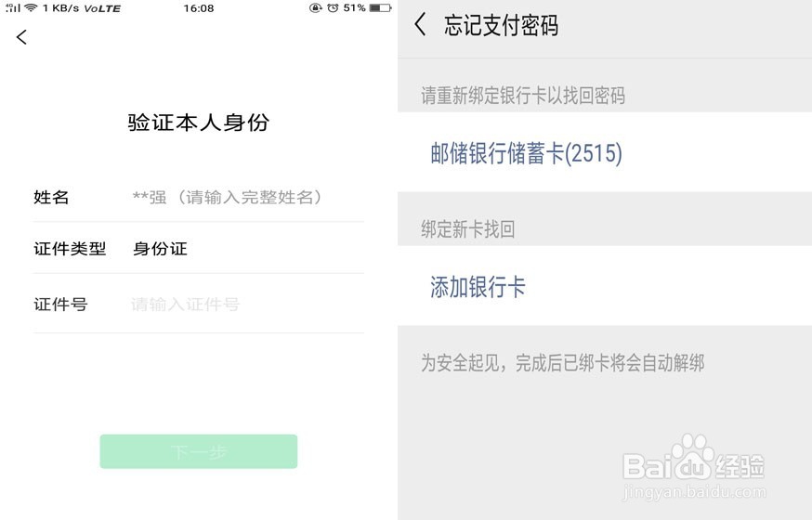Tap the VoLTE indicator in status bar
The image size is (812, 520).
click(102, 7)
